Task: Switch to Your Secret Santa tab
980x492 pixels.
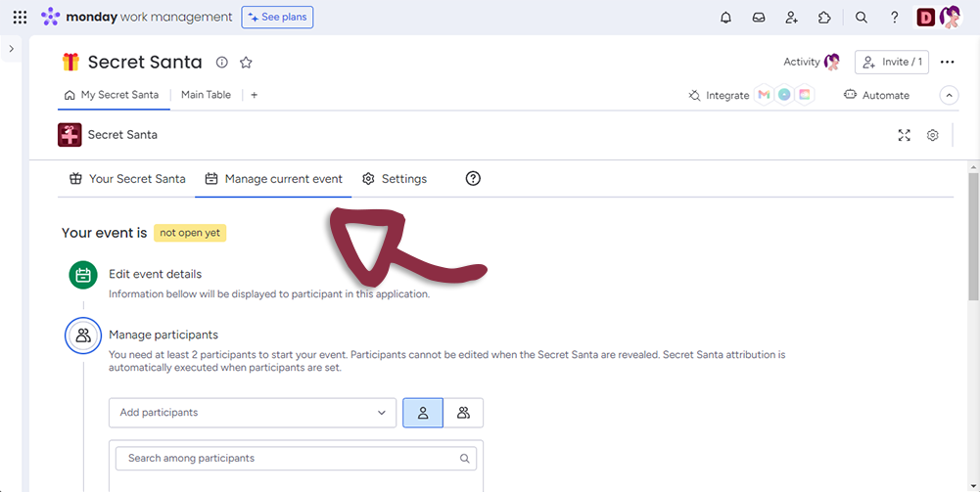Action: (x=126, y=179)
